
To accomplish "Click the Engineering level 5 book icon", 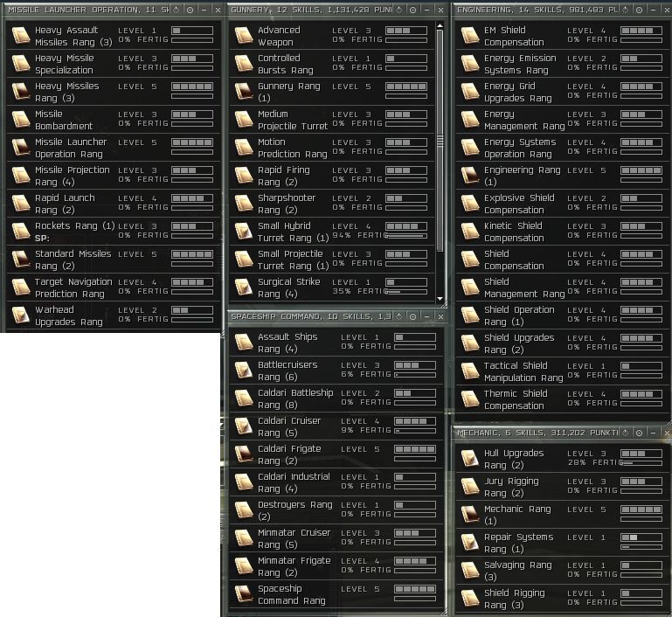I will (470, 176).
